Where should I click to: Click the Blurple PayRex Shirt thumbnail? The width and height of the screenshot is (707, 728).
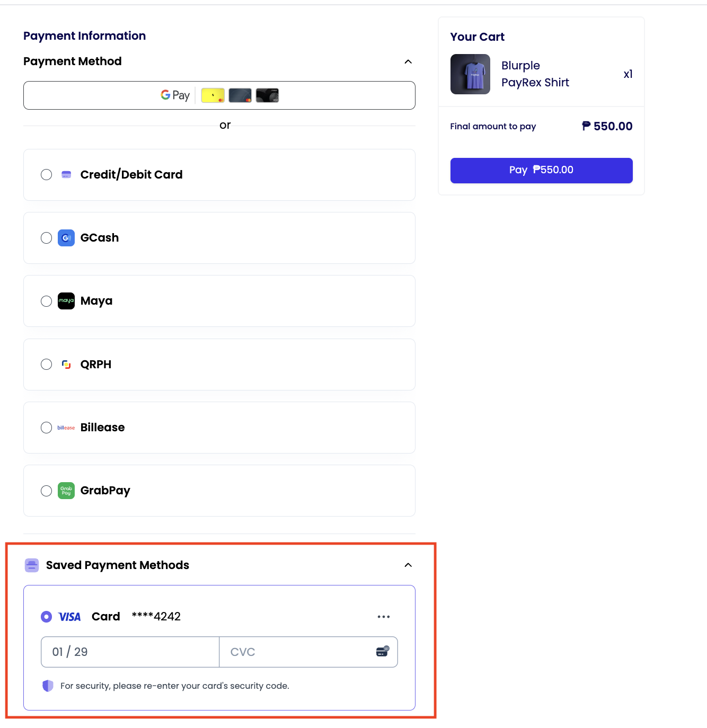pyautogui.click(x=470, y=74)
